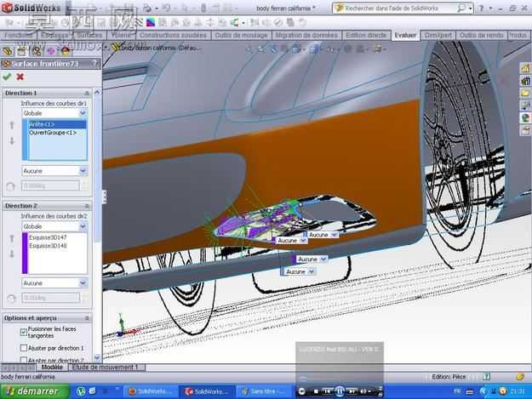Image resolution: width=532 pixels, height=399 pixels.
Task: Switch to Outils de rendu tab
Action: tap(481, 35)
